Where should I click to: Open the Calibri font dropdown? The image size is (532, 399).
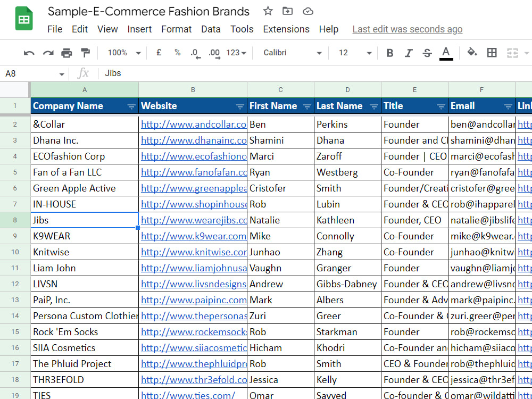pos(293,53)
